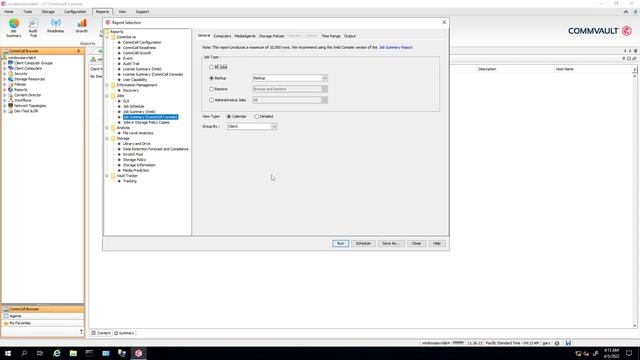Click the Help button
The width and height of the screenshot is (640, 360).
(437, 244)
